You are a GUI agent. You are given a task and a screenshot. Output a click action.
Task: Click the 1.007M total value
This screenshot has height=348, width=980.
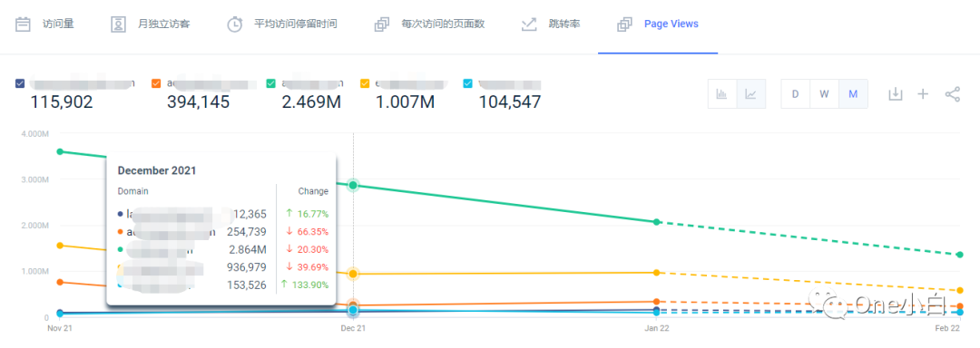click(405, 101)
